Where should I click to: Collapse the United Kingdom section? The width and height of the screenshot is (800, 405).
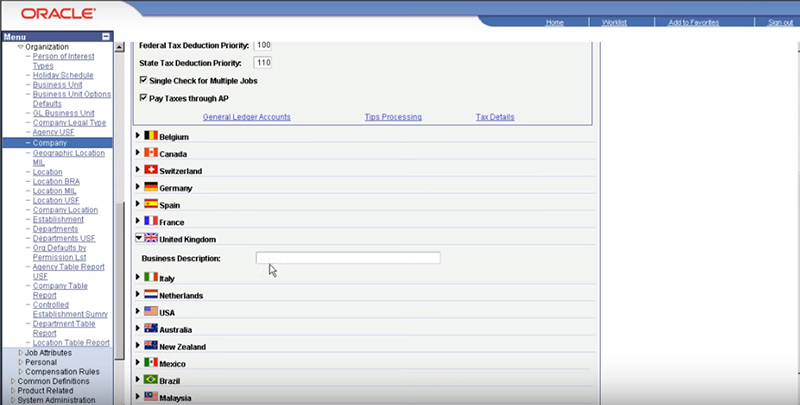[x=138, y=239]
